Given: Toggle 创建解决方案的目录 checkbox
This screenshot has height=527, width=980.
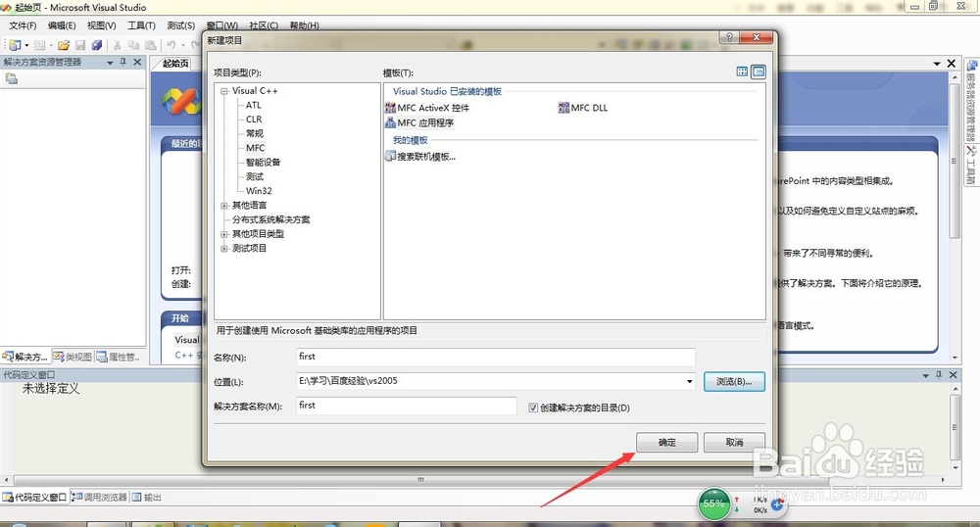Looking at the screenshot, I should [533, 407].
